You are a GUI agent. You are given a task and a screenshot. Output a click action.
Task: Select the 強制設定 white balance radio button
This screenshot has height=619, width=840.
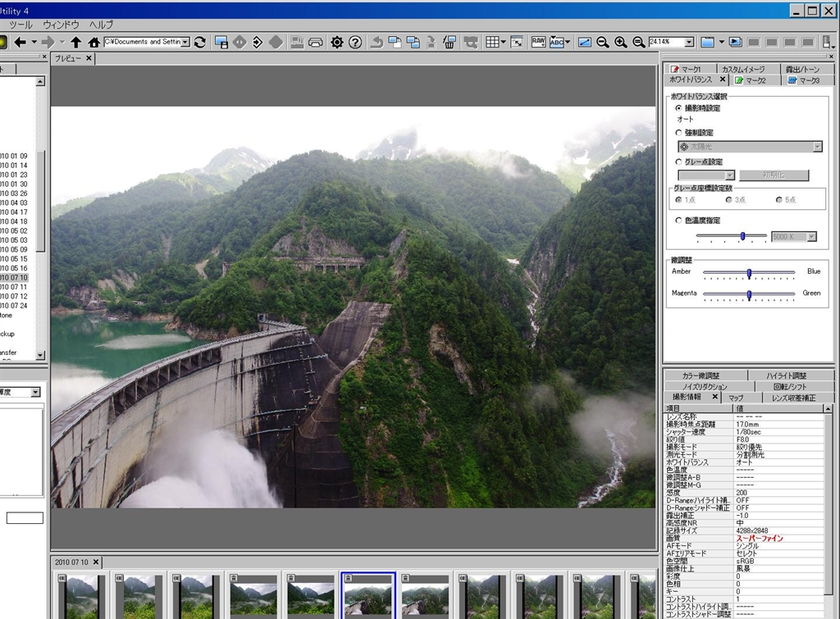(x=678, y=133)
